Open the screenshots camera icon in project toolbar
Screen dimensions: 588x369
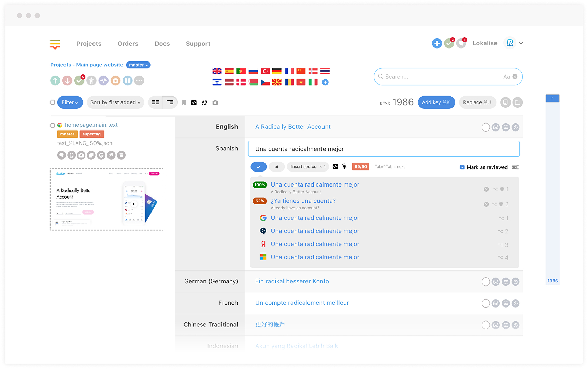[115, 81]
